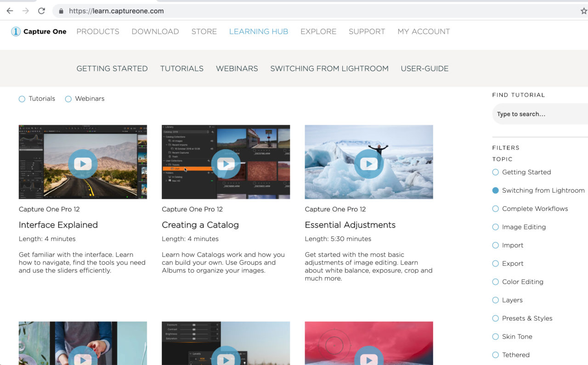Image resolution: width=588 pixels, height=365 pixels.
Task: Go to the STORE page
Action: pyautogui.click(x=204, y=32)
